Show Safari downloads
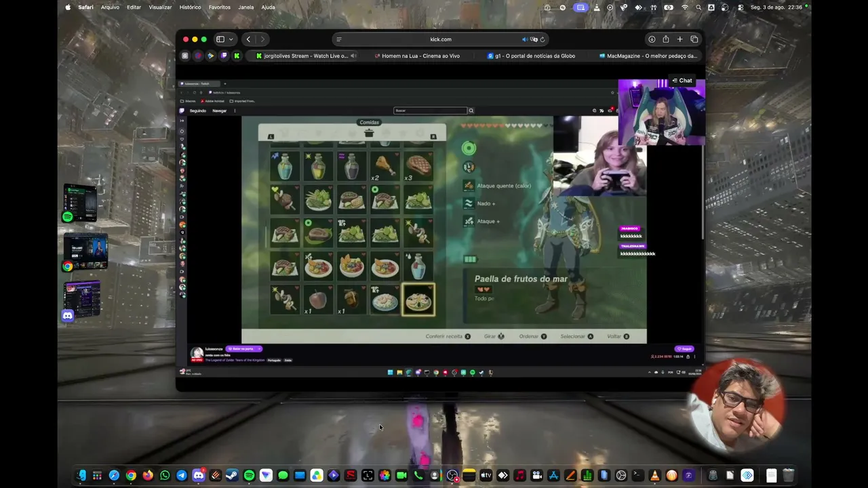868x488 pixels. click(652, 39)
